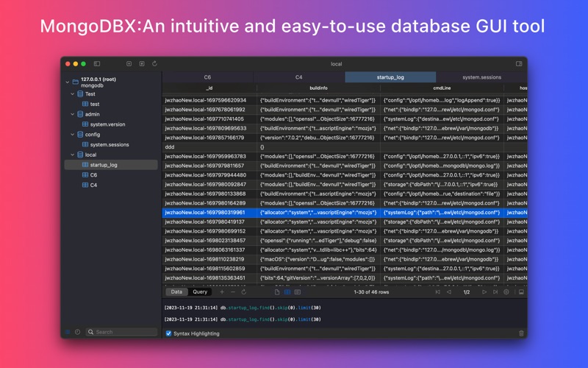Viewport: 588px width, 368px height.
Task: Click the config database cylinder icon
Action: [80, 135]
